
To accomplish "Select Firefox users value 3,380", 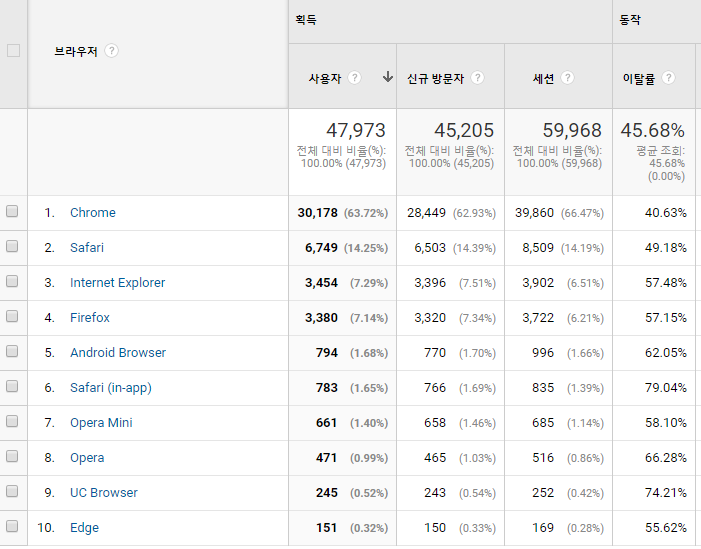I will 321,318.
